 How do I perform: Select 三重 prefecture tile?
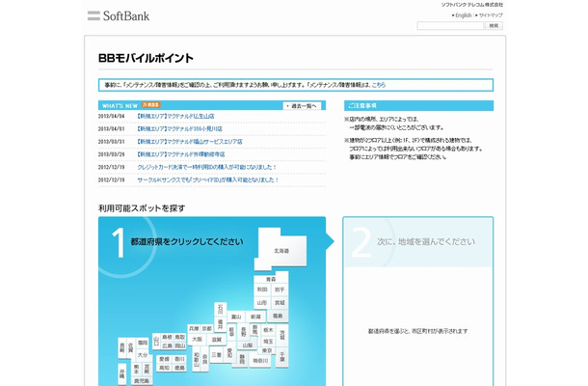point(216,354)
